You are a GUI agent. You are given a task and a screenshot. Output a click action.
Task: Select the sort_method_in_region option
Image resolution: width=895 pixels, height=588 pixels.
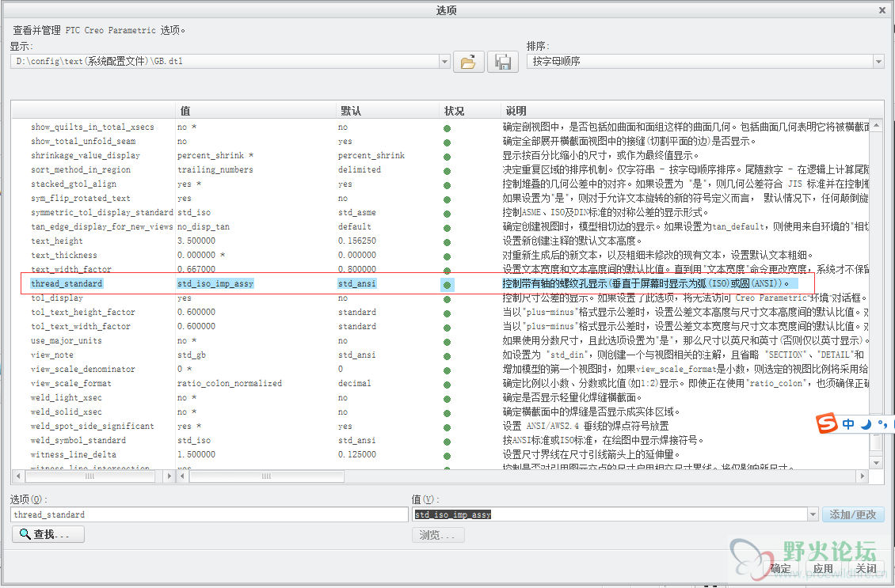coord(81,169)
